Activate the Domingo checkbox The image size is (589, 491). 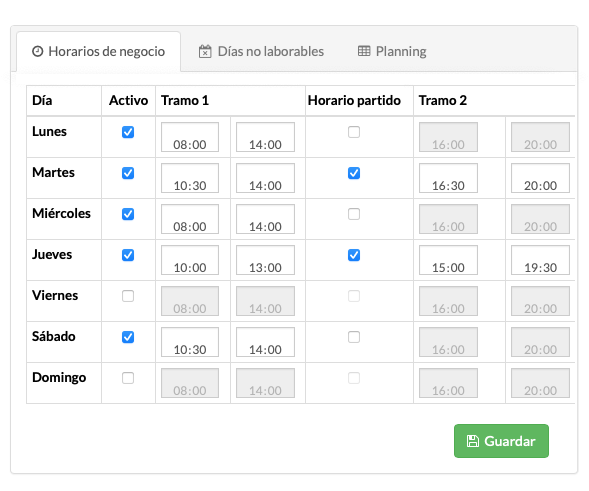click(128, 378)
